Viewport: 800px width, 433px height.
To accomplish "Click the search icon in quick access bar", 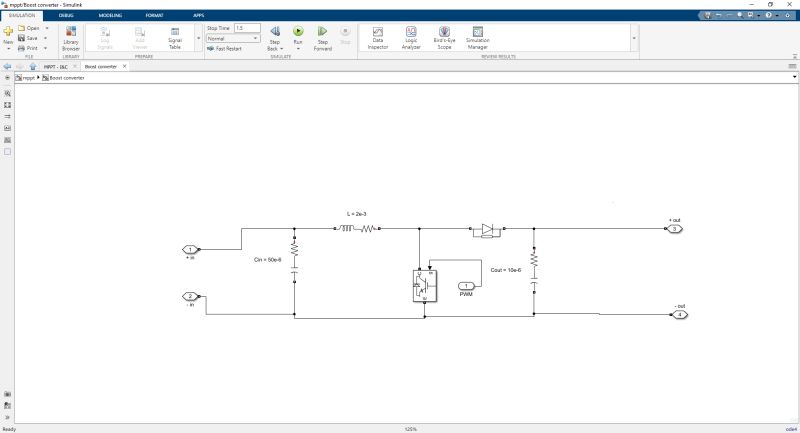I will click(740, 15).
